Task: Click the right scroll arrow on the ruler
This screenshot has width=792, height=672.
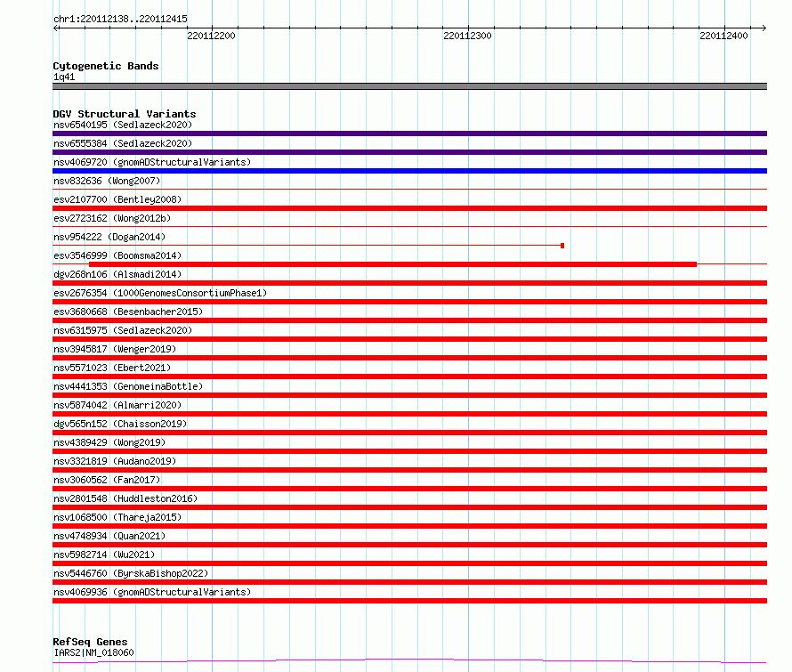Action: click(764, 28)
